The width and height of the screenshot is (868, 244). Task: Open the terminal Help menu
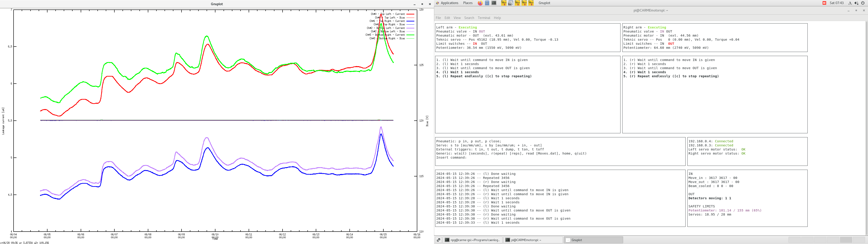coord(497,18)
